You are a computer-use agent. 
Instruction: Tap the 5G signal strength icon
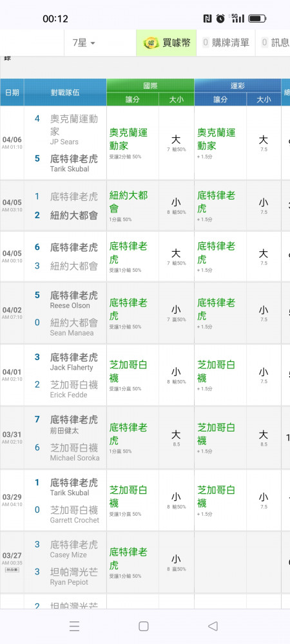(x=237, y=18)
